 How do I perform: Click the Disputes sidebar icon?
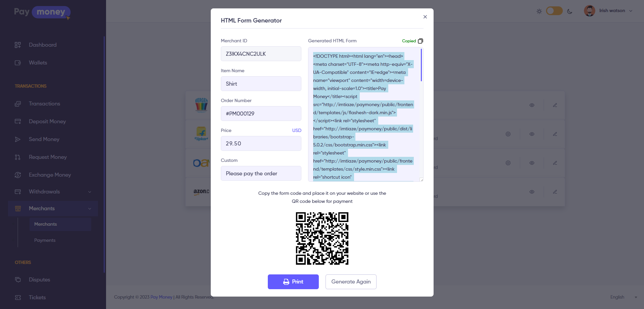point(18,280)
